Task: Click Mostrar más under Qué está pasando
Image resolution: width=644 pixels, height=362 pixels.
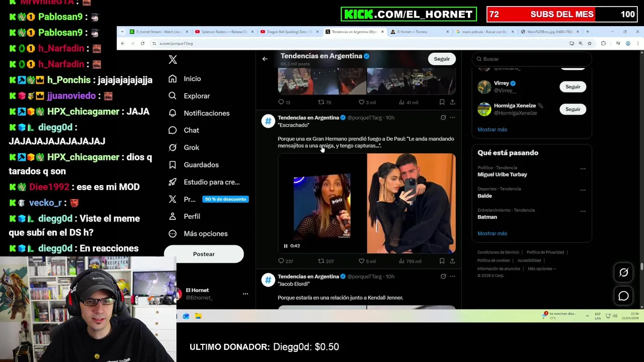Action: 492,233
